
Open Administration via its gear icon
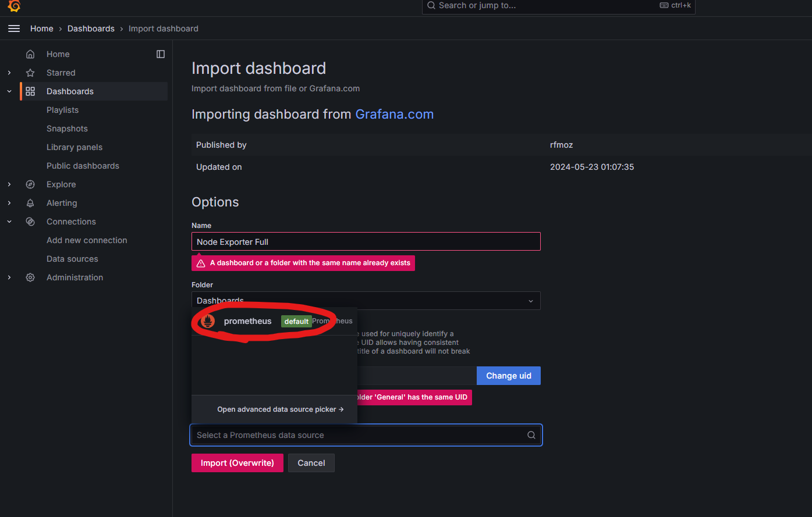click(x=30, y=277)
